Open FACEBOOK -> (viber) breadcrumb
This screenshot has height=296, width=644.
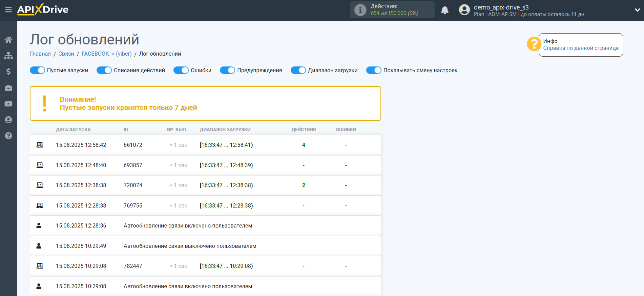point(106,54)
